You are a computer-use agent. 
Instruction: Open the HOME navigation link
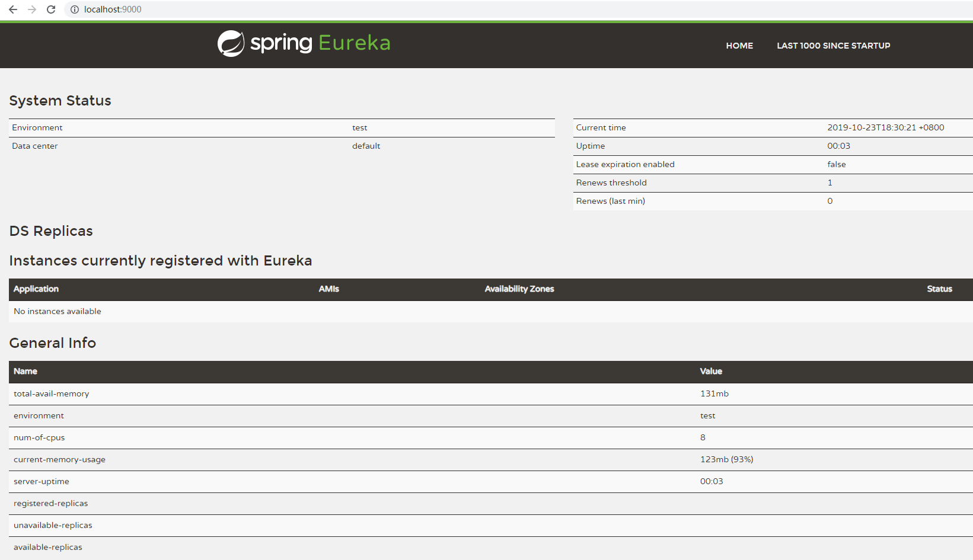739,46
